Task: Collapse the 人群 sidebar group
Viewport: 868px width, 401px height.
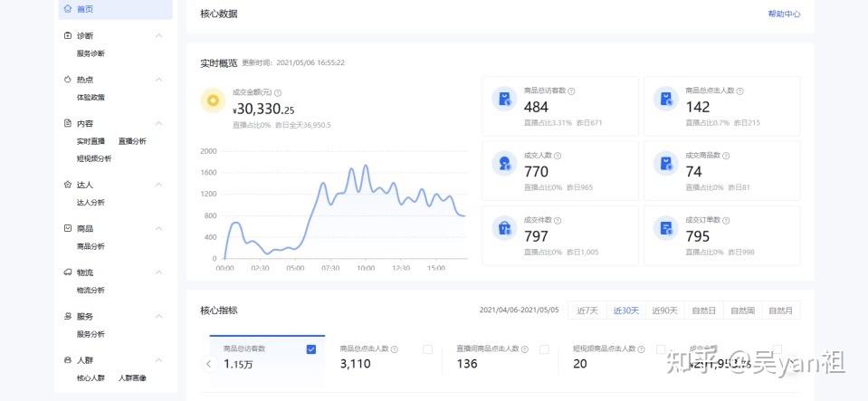Action: 159,360
